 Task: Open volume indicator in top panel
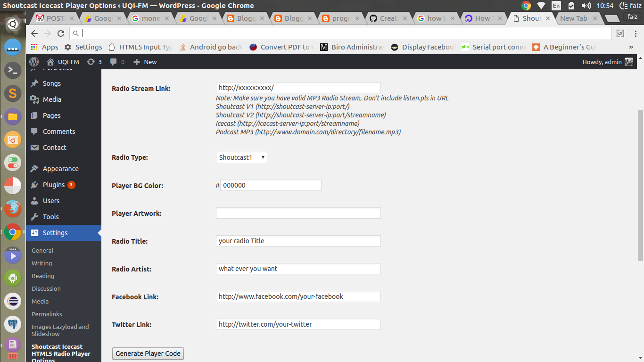click(x=586, y=6)
